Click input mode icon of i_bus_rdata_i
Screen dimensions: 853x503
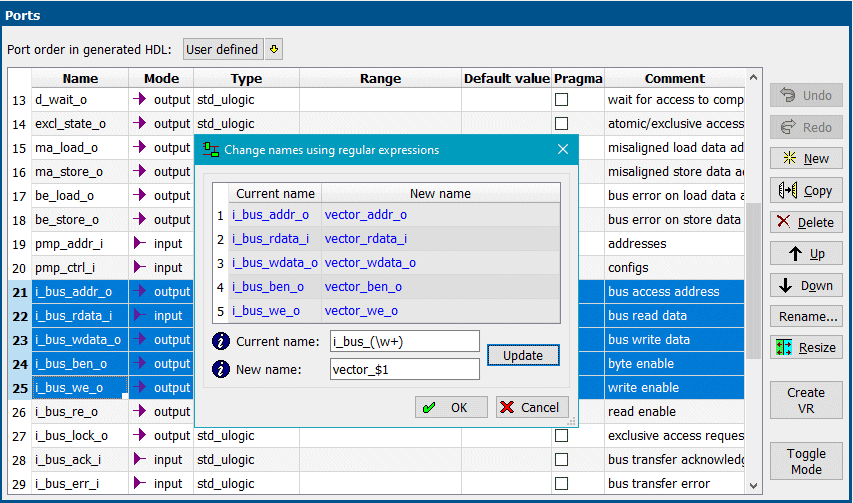tap(140, 315)
